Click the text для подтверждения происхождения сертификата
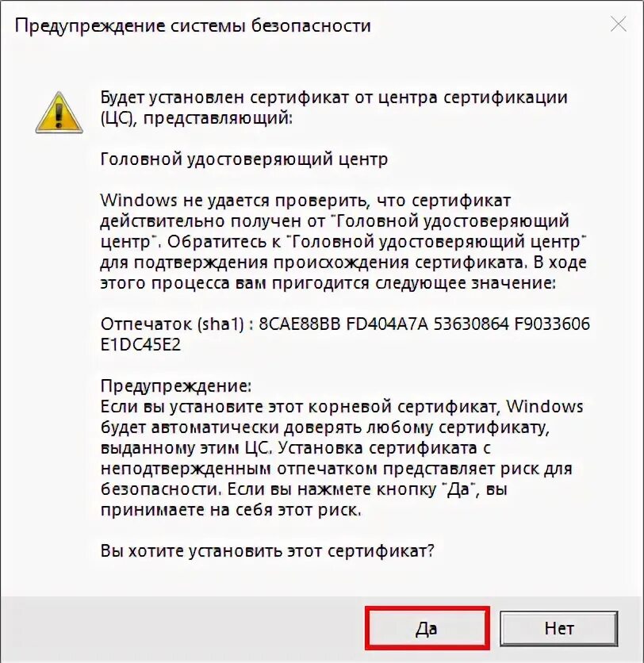The height and width of the screenshot is (663, 644). [314, 263]
